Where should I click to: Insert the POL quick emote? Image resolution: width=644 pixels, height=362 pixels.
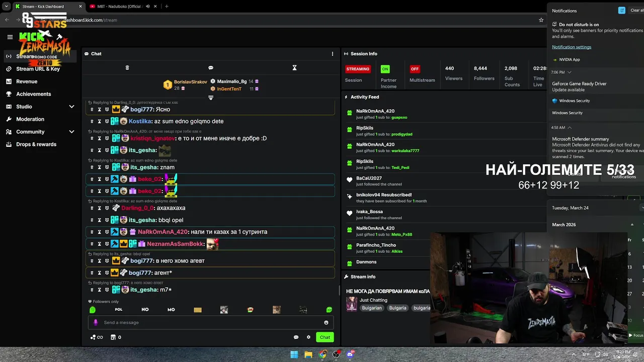pos(119,310)
